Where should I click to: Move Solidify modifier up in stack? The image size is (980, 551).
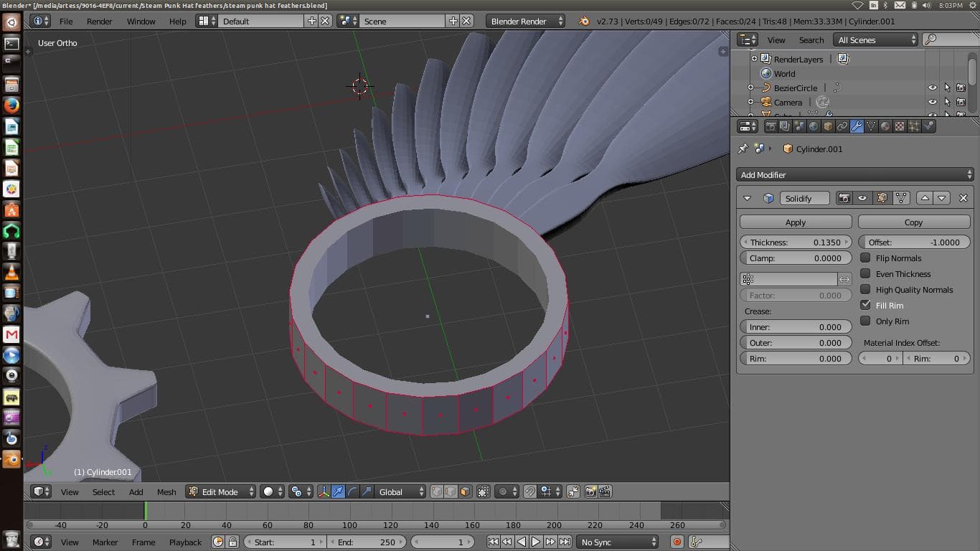click(925, 198)
